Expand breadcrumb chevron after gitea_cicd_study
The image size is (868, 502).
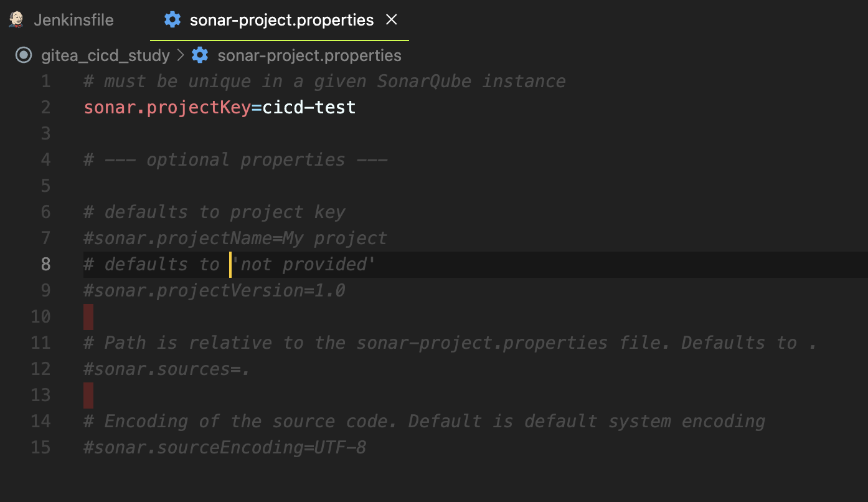tap(181, 55)
